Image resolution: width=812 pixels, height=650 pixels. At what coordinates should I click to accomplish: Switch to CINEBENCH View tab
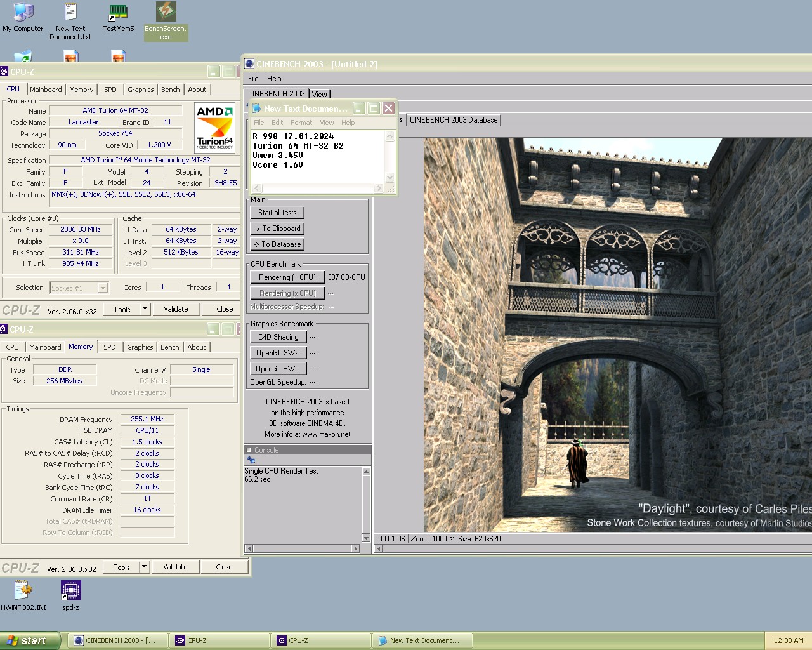tap(320, 94)
